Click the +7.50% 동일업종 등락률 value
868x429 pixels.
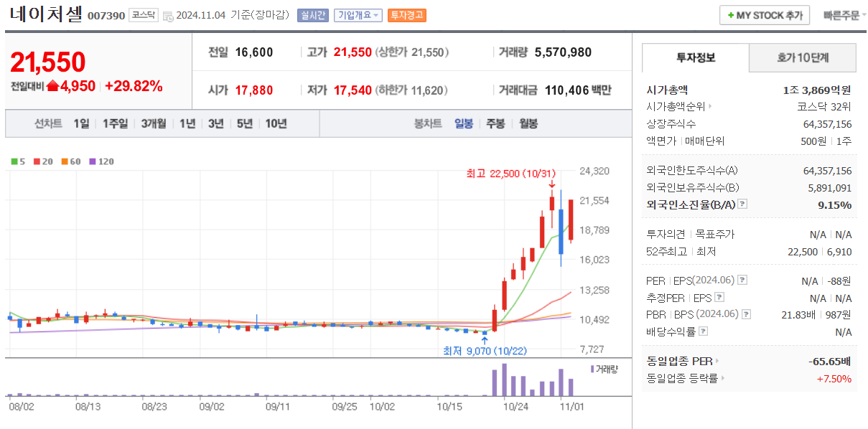tap(834, 378)
